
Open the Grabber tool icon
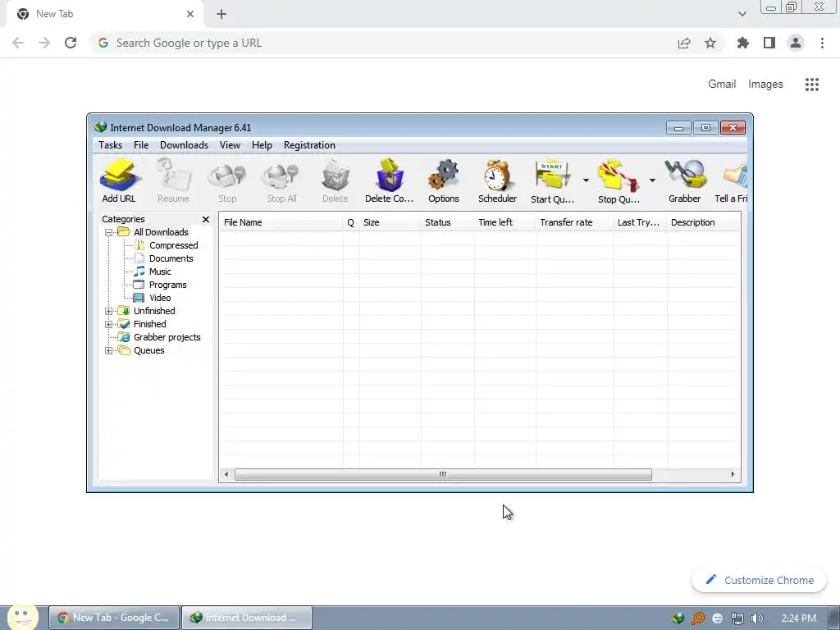tap(685, 180)
